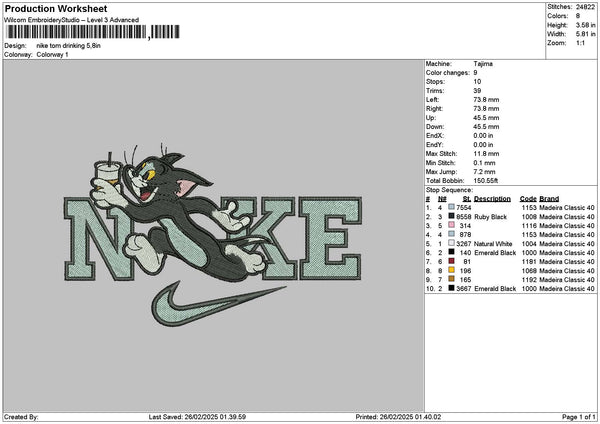Click stitch count '7554' in stop row 1
Screen dimensions: 600x424
(464, 207)
